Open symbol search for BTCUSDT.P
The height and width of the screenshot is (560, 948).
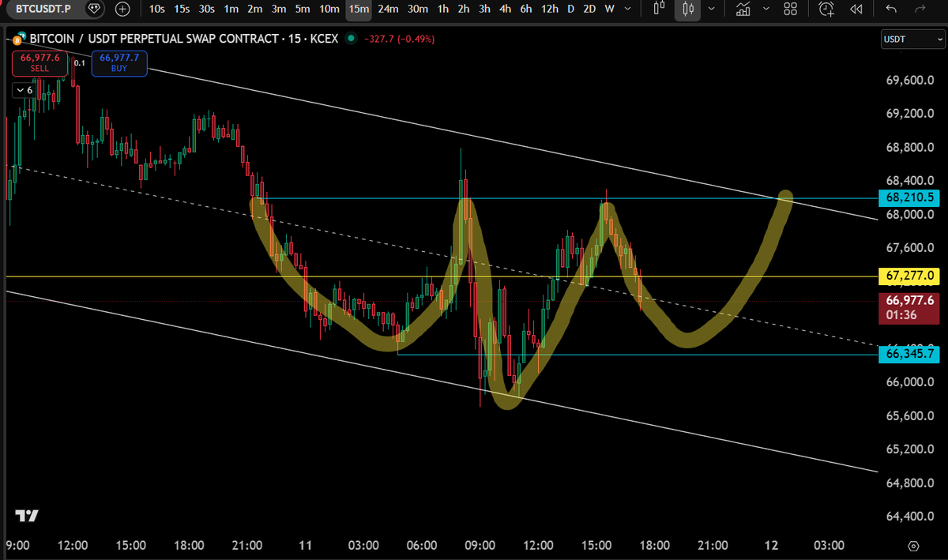click(x=43, y=9)
